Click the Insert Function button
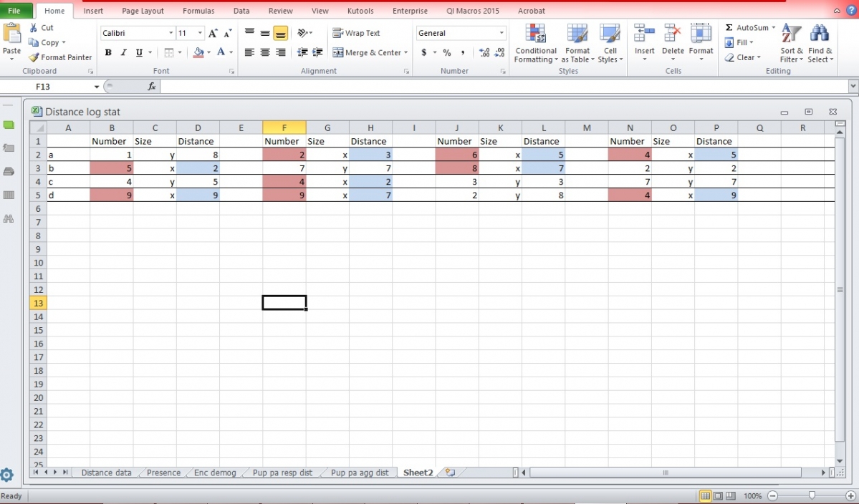The width and height of the screenshot is (859, 504). [150, 86]
